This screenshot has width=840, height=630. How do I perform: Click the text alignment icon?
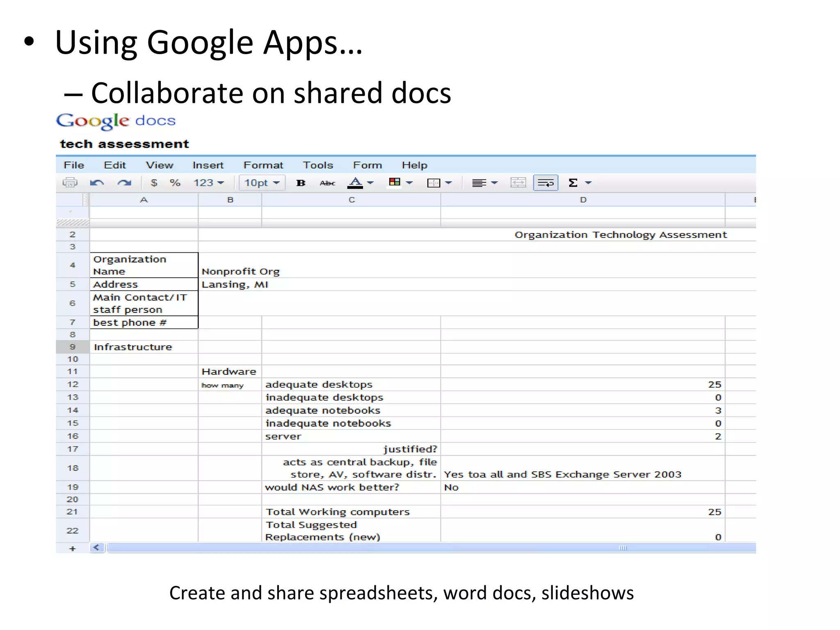tap(479, 183)
